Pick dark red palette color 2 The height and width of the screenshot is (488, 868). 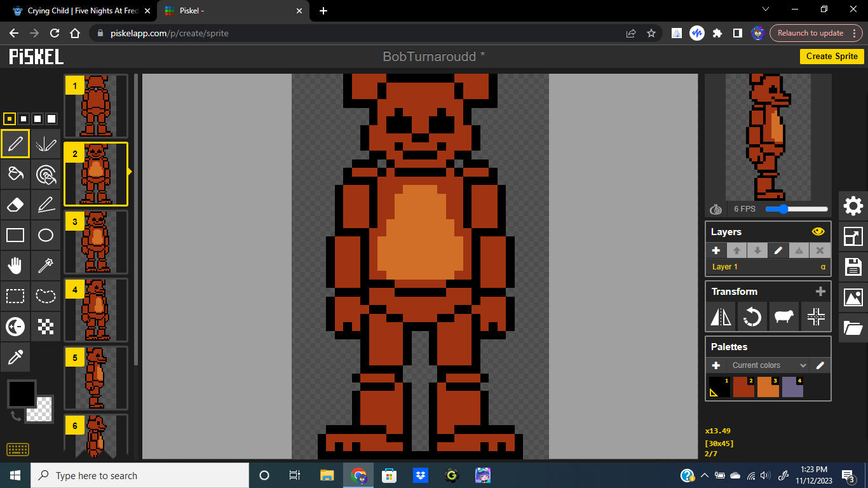743,387
